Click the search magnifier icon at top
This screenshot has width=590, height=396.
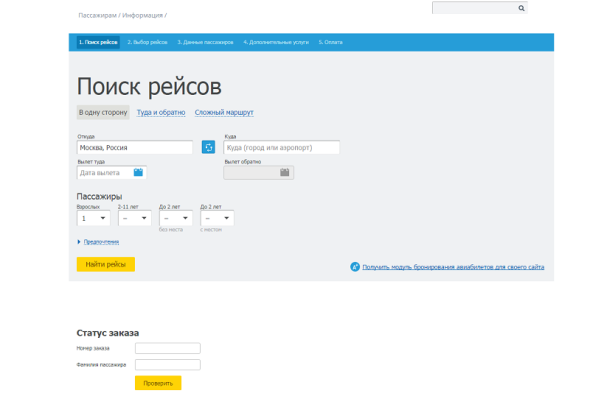pos(521,8)
